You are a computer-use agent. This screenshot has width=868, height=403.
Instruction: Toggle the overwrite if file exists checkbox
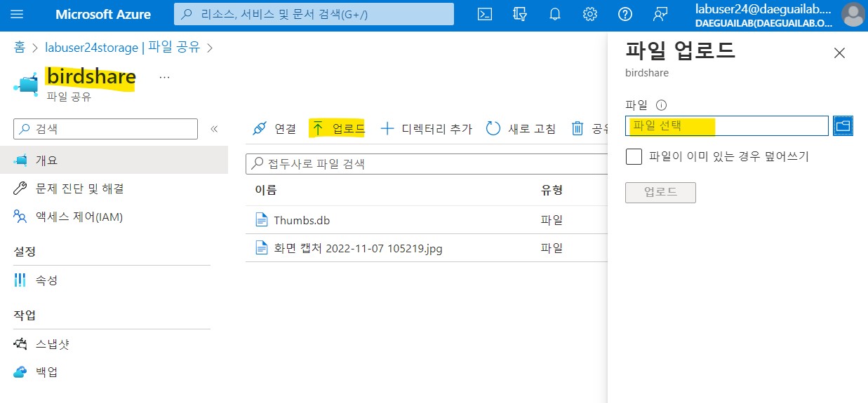tap(634, 156)
